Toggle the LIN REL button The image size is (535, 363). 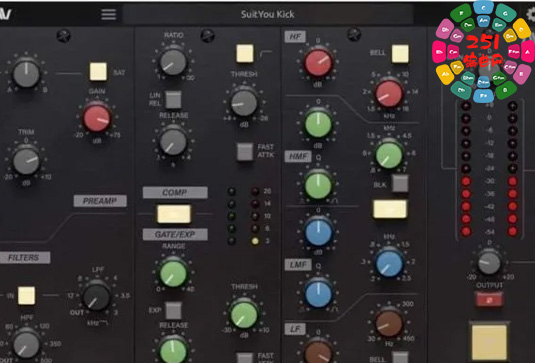173,100
